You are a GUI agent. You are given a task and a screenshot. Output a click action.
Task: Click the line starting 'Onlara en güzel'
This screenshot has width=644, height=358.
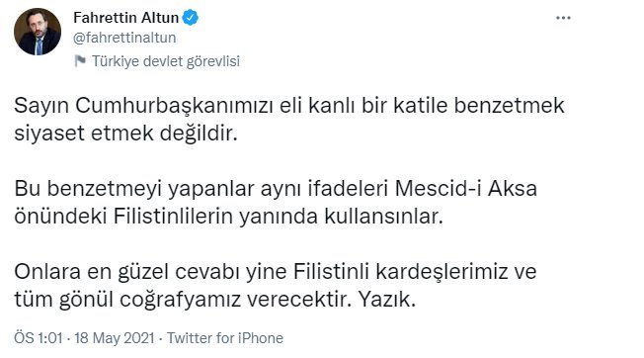pyautogui.click(x=276, y=272)
